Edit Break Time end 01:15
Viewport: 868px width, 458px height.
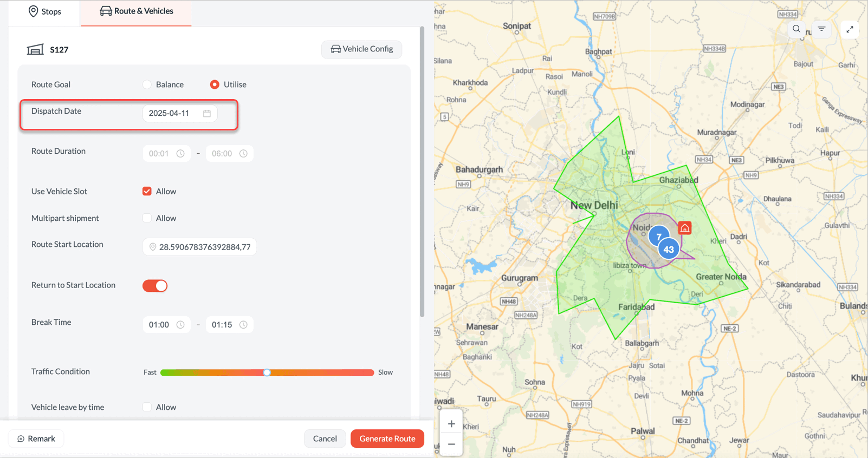[229, 325]
